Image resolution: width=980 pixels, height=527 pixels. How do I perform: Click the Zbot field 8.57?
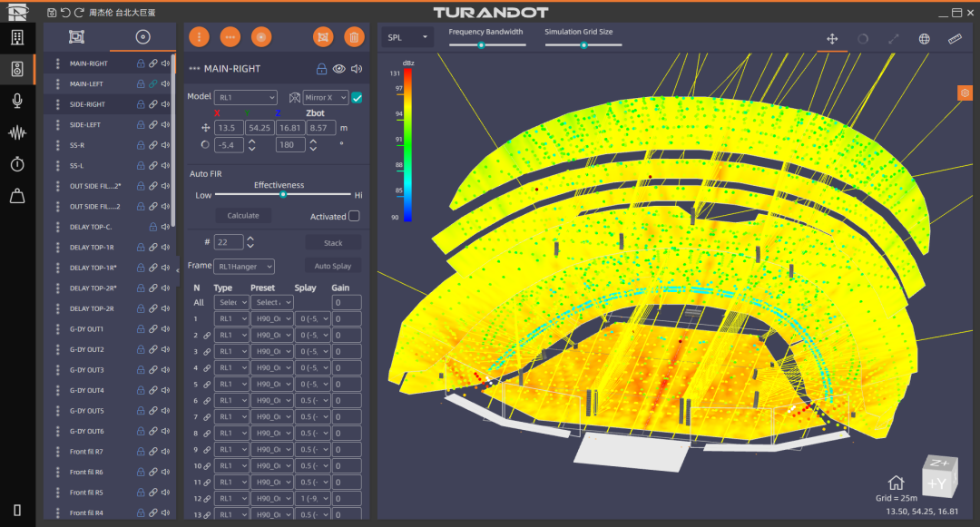[321, 128]
